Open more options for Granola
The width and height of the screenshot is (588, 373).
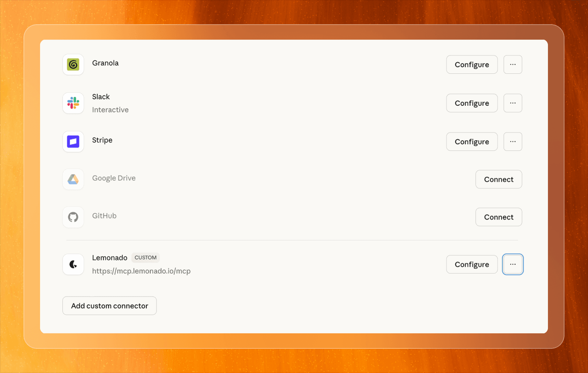pos(513,65)
